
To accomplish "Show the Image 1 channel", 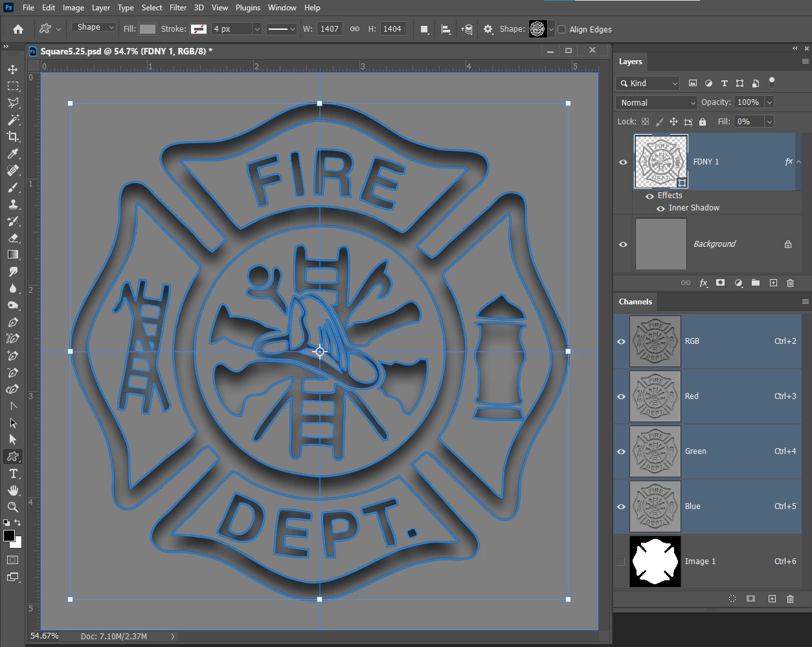I will 621,562.
